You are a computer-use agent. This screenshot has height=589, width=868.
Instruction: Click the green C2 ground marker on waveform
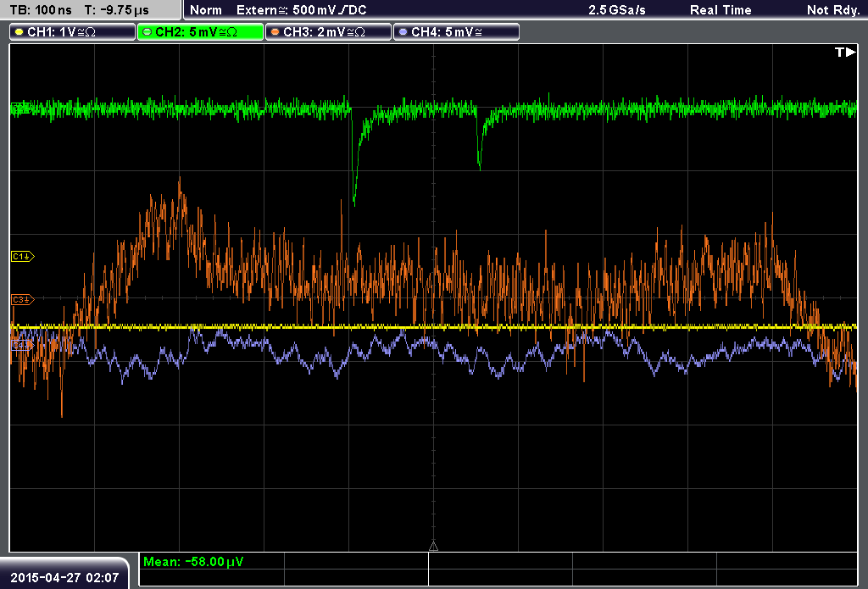pos(20,108)
